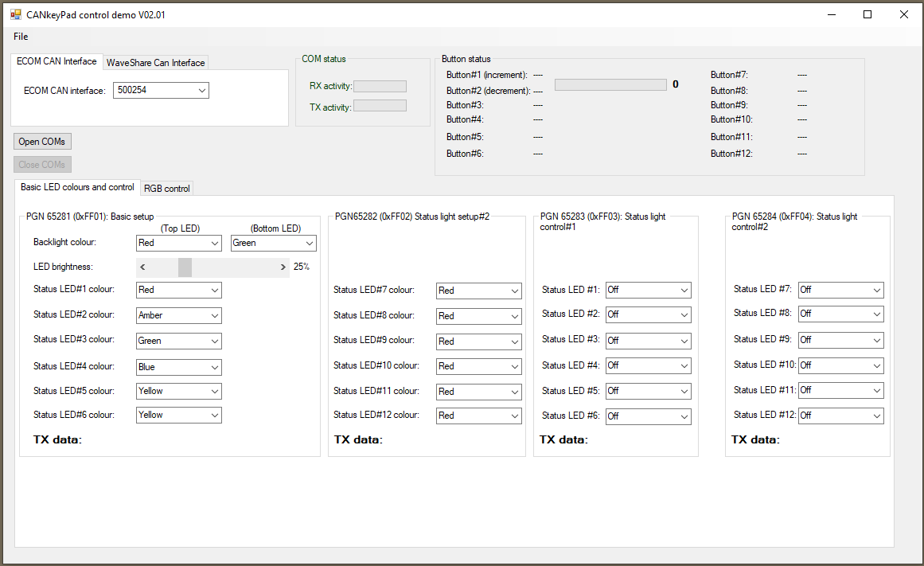924x566 pixels.
Task: Open Status LED#2 colour Amber dropdown
Action: click(x=178, y=315)
